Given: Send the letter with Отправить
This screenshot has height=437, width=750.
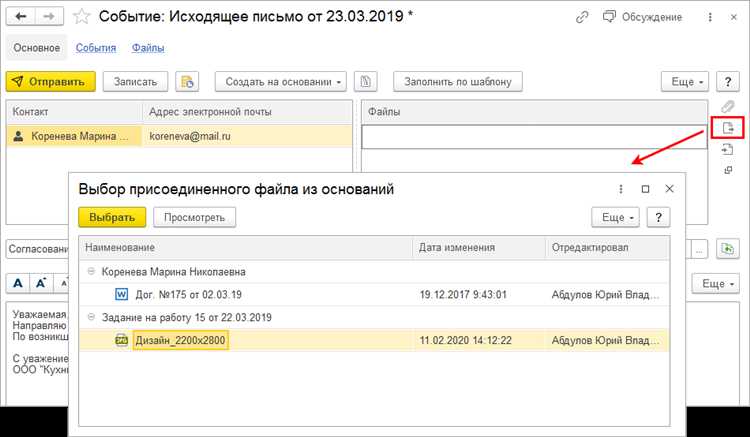Looking at the screenshot, I should click(51, 82).
